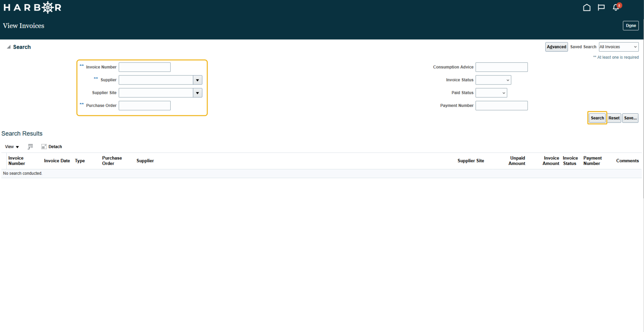This screenshot has width=644, height=332.
Task: Open the Home icon in header
Action: click(587, 7)
